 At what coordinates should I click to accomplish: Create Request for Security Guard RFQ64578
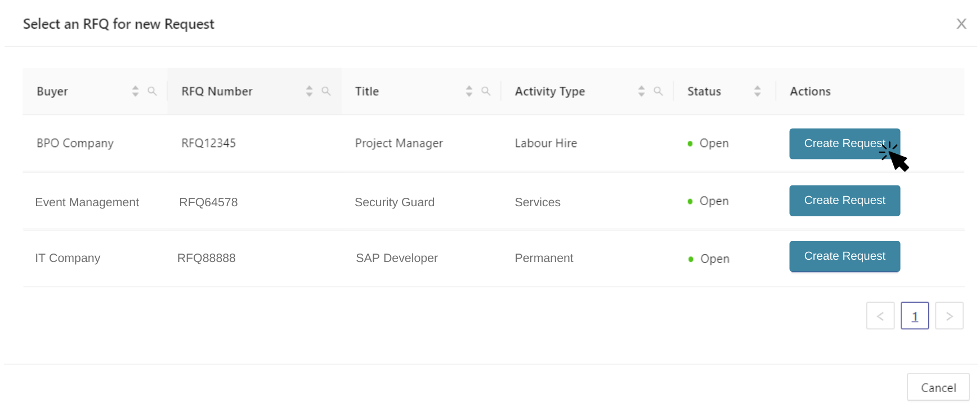[844, 201]
